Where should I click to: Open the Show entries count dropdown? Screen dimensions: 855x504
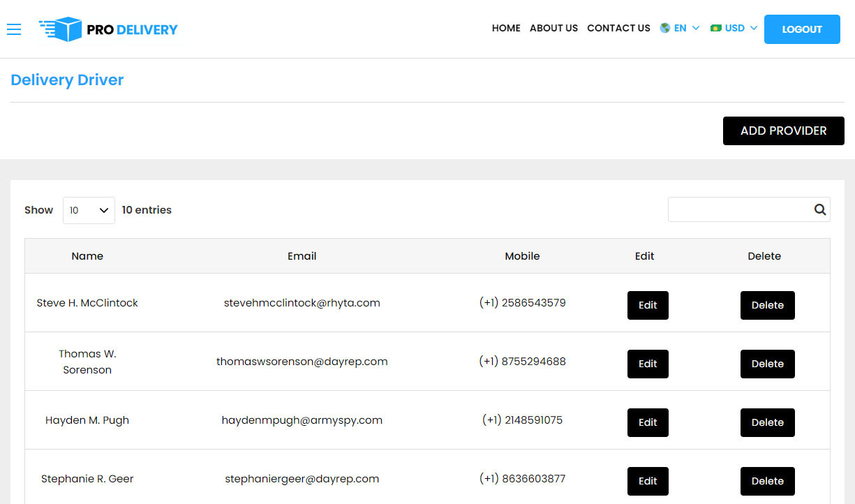89,210
